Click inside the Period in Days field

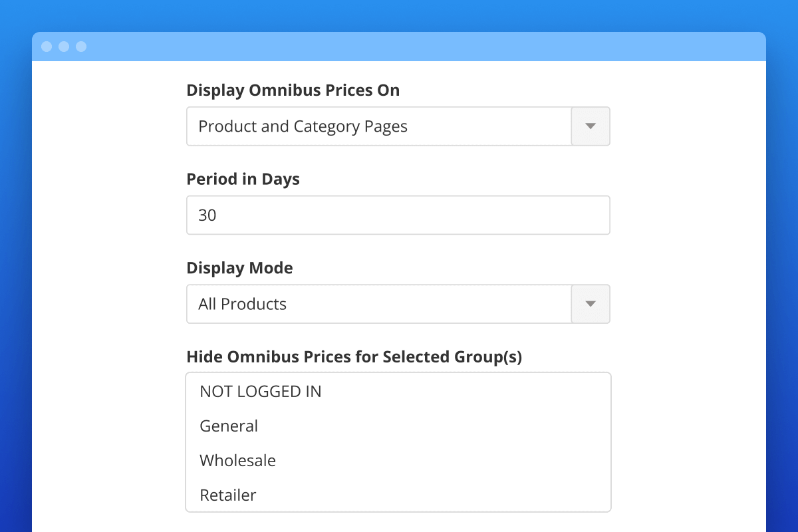(x=398, y=215)
